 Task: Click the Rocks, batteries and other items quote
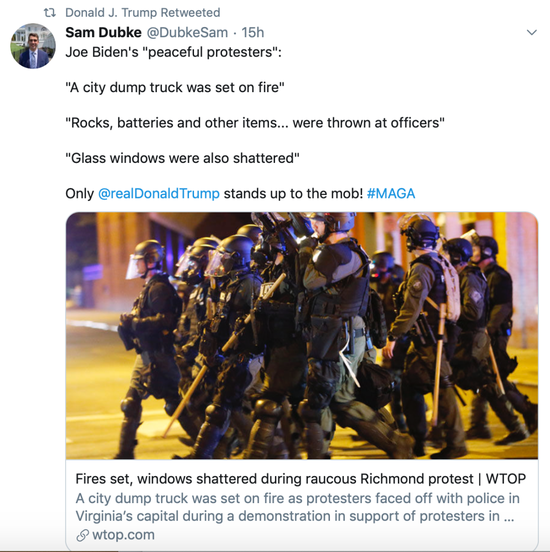255,123
